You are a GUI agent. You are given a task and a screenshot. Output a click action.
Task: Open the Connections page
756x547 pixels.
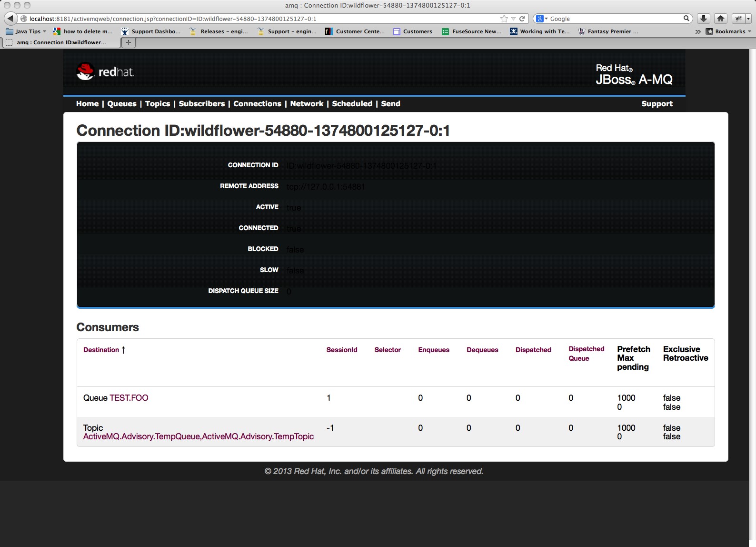258,104
